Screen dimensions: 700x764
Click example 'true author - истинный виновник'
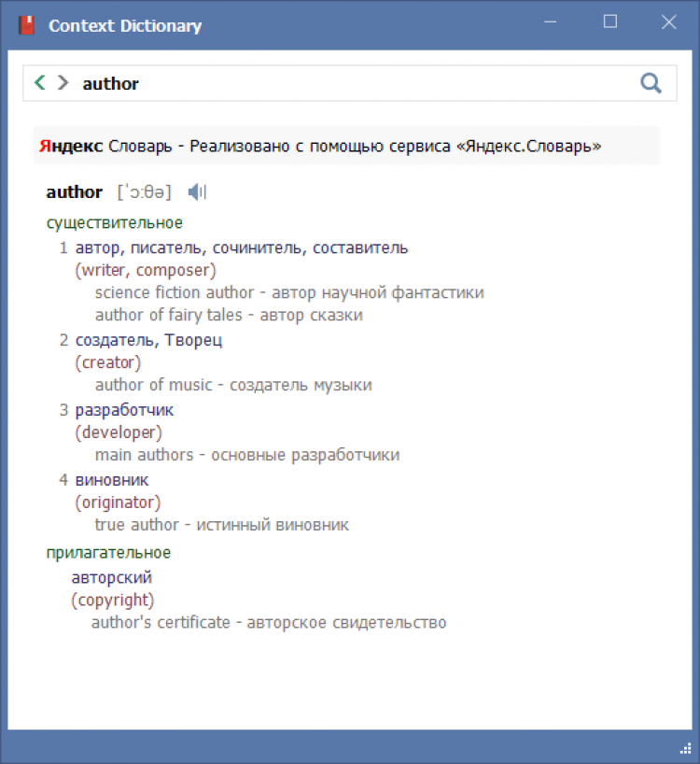coord(222,525)
